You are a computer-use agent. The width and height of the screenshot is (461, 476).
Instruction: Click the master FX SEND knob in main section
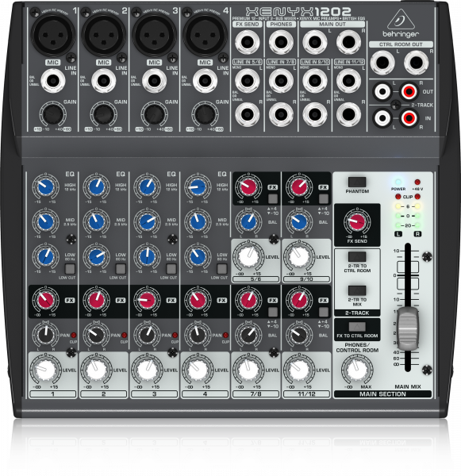(x=357, y=221)
